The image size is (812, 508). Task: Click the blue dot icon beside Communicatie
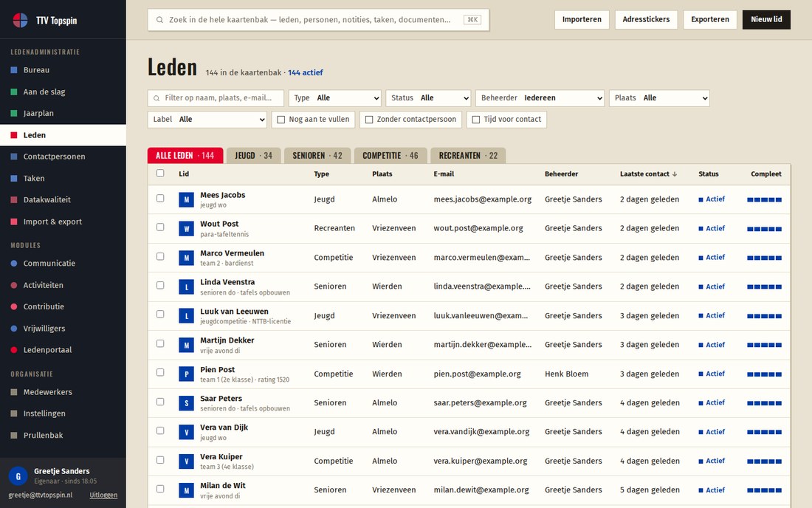pyautogui.click(x=14, y=263)
